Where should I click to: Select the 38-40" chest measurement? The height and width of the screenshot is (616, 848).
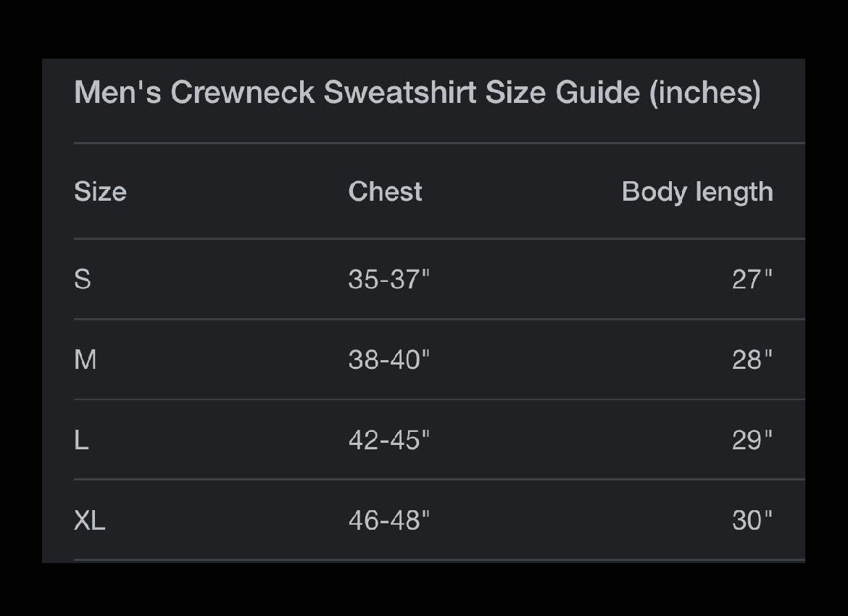[388, 359]
